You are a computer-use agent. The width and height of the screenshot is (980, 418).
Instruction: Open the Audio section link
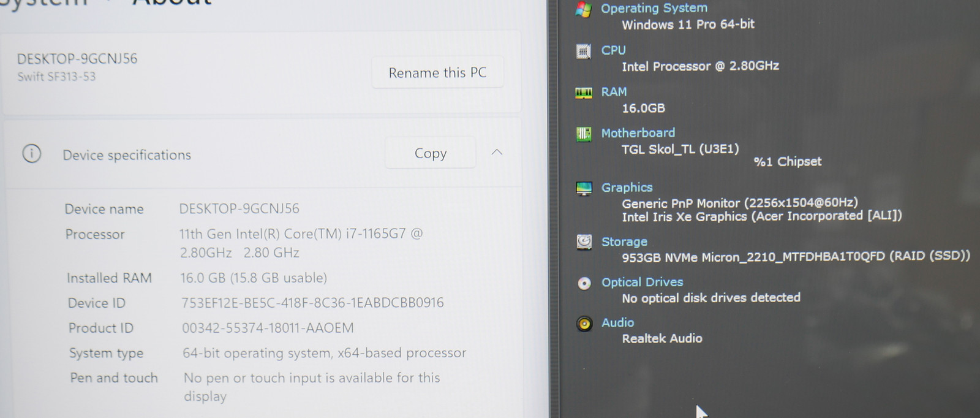point(617,322)
